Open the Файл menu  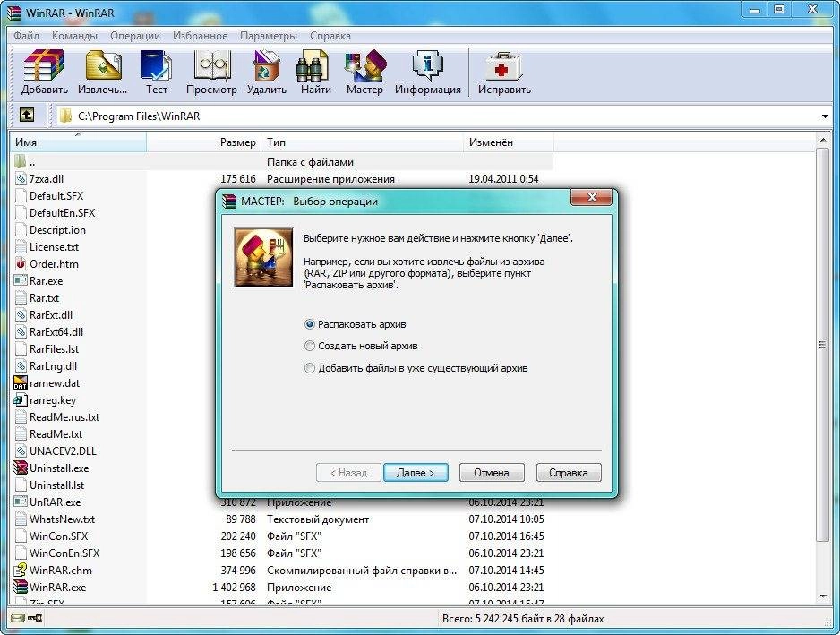click(26, 35)
